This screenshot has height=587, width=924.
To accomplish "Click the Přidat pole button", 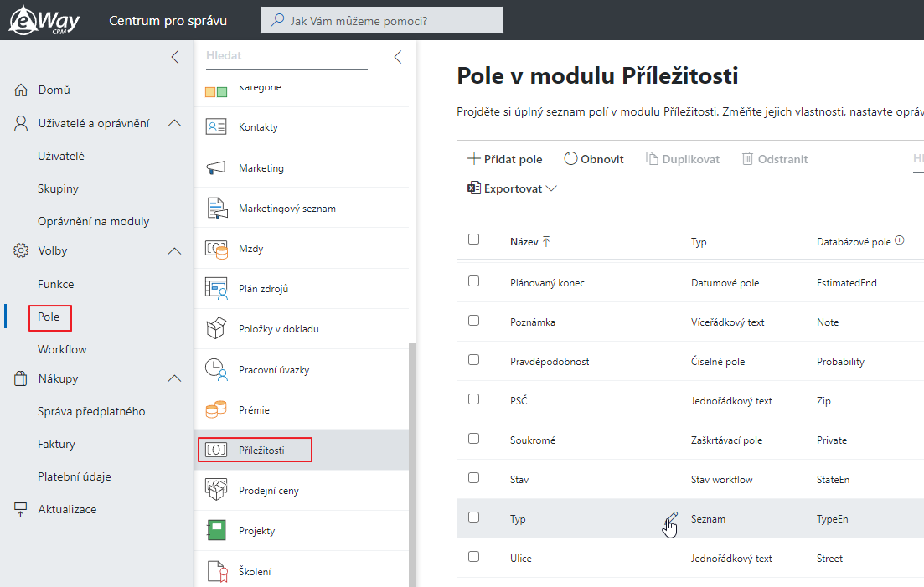I will [504, 159].
